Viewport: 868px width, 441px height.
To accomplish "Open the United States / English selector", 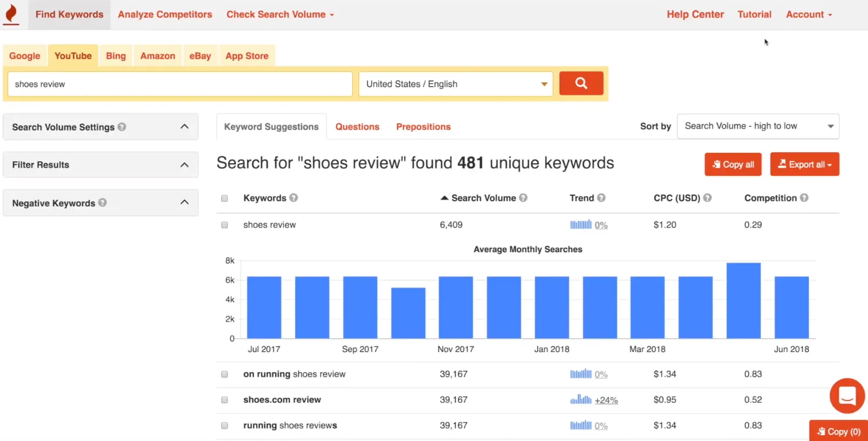I will coord(455,84).
